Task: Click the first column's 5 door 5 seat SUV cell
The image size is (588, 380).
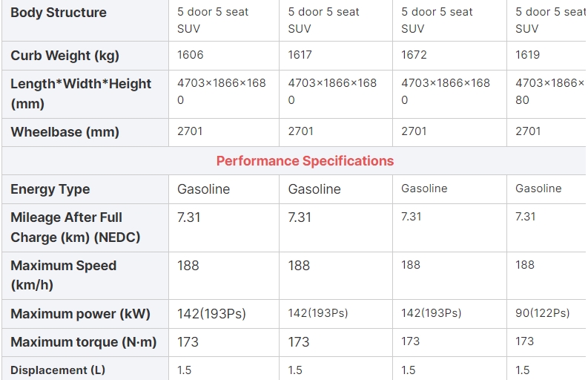Action: coord(213,20)
